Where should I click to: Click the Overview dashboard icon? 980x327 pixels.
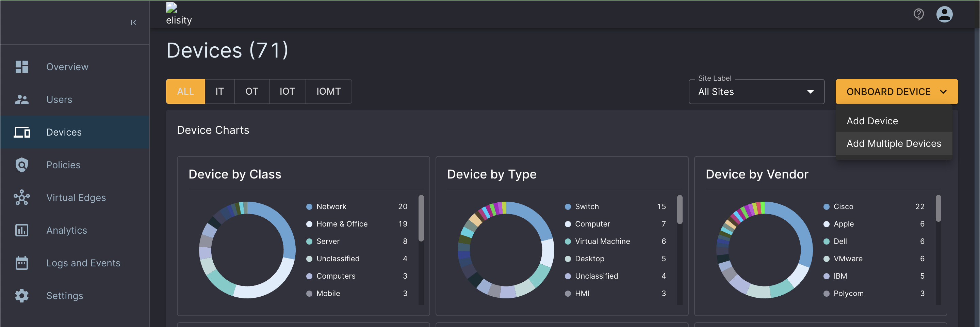(22, 67)
